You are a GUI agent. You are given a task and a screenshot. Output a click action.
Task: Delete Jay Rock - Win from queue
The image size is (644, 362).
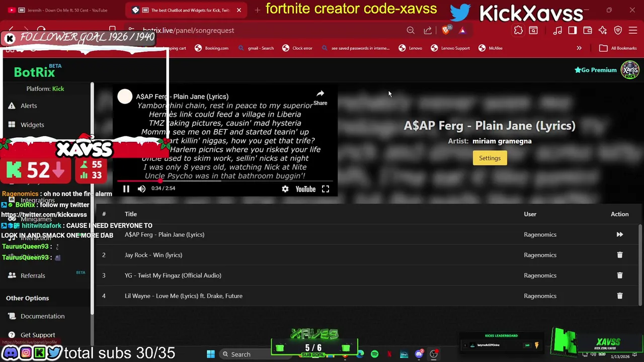pos(620,255)
